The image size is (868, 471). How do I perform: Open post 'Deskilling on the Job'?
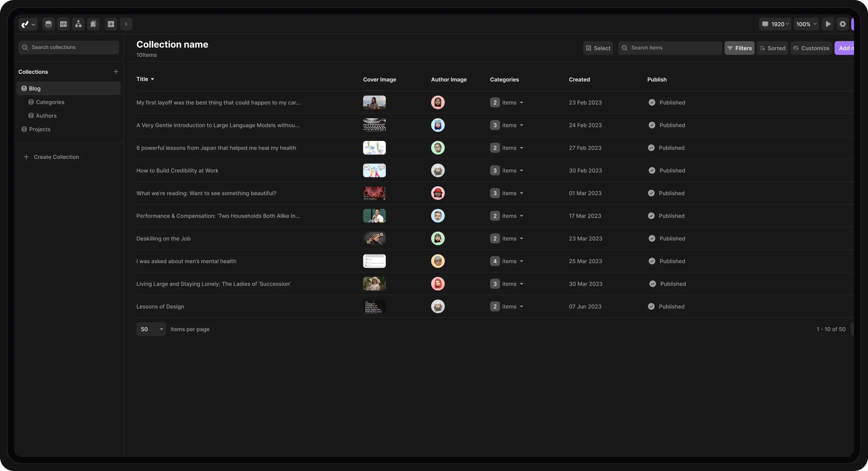pos(163,239)
